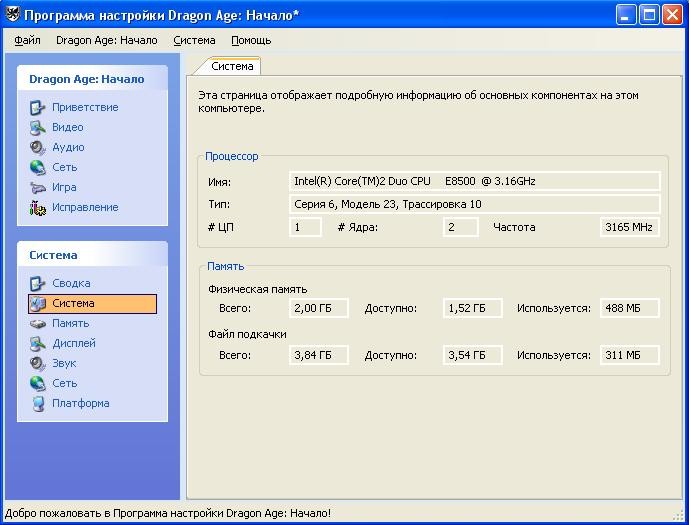
Task: Open the Файл menu
Action: point(27,40)
